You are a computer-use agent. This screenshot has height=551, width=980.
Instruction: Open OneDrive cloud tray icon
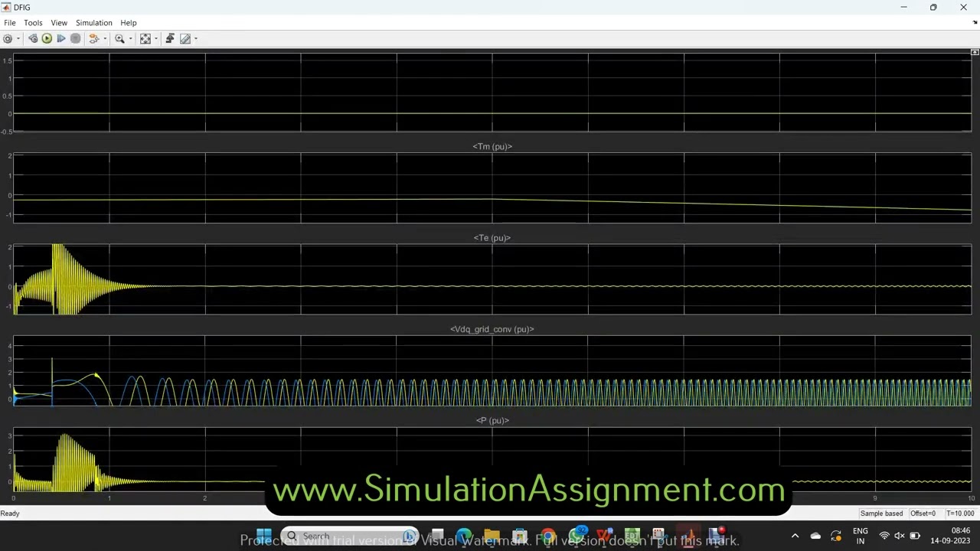pyautogui.click(x=815, y=536)
